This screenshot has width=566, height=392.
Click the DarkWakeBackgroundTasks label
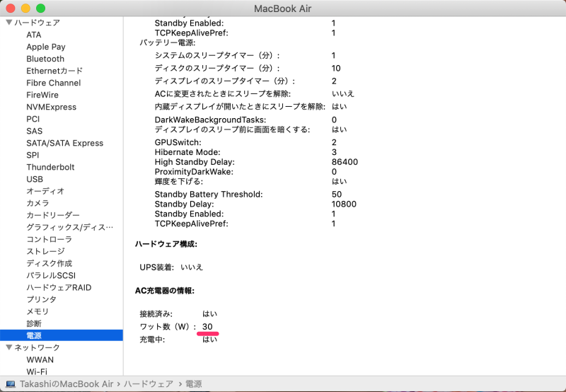210,120
